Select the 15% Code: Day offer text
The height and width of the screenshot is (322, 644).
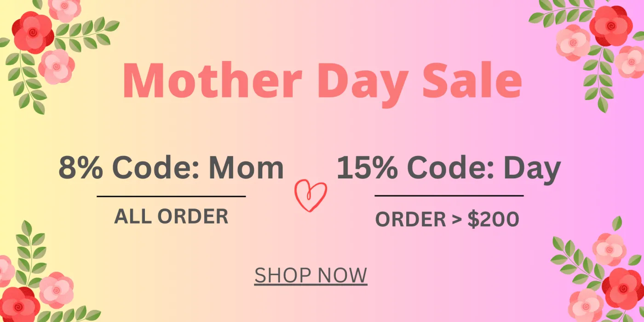[448, 169]
